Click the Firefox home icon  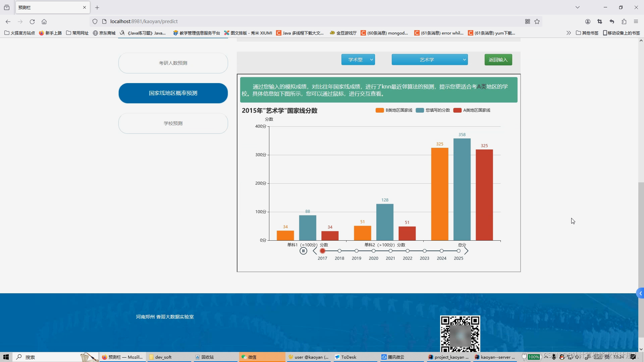[x=44, y=21]
